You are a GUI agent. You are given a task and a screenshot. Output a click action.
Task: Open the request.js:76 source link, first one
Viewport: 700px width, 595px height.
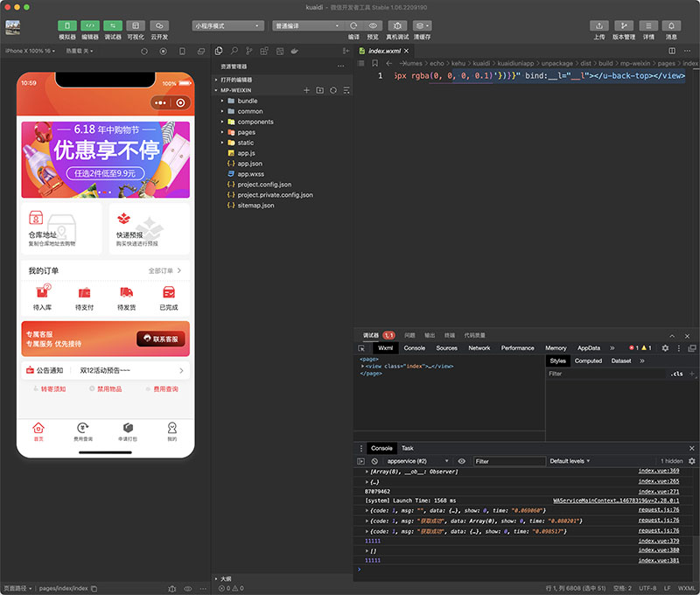click(x=659, y=510)
